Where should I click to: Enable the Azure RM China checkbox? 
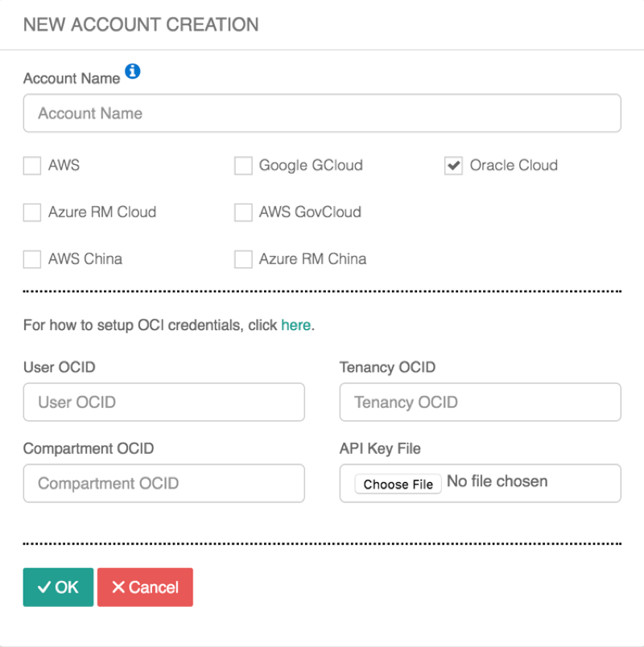(242, 258)
